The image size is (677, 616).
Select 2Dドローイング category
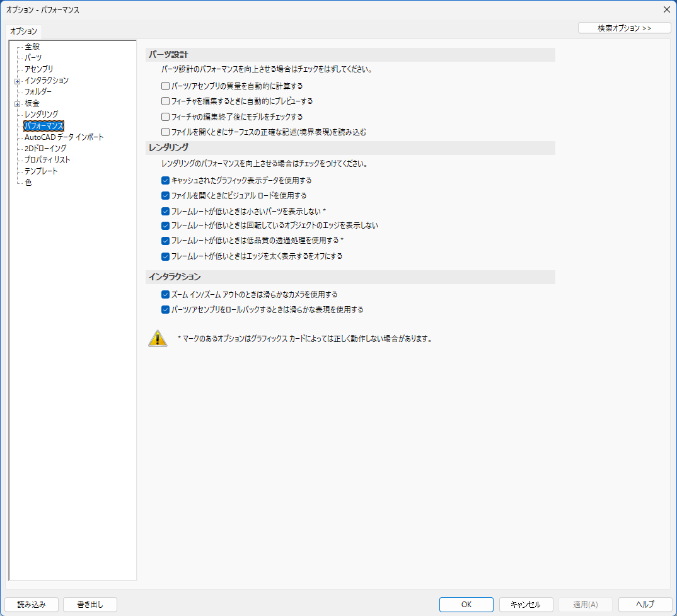(45, 149)
